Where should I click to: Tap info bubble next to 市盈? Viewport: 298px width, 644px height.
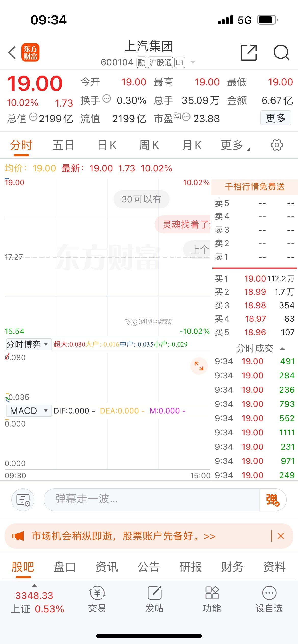pos(186,117)
